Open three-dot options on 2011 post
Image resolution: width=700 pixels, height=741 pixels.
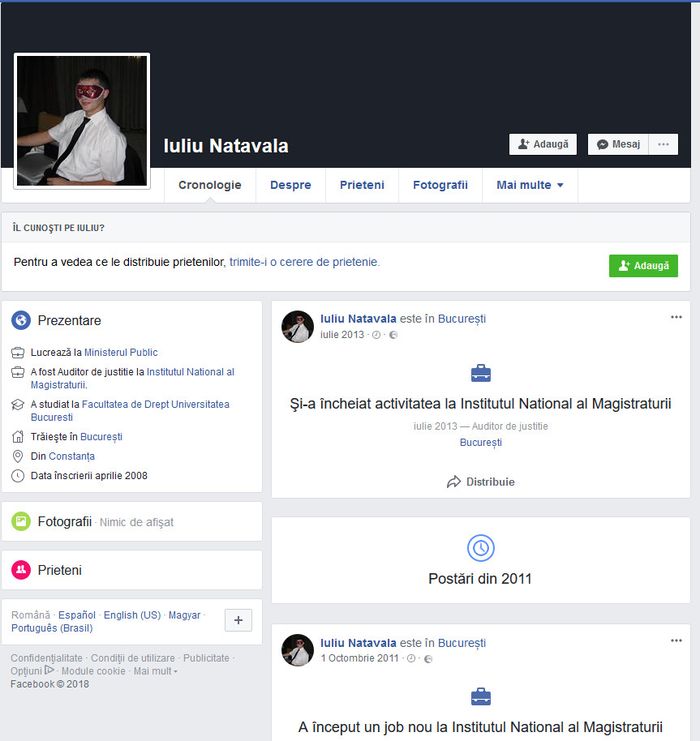(676, 641)
